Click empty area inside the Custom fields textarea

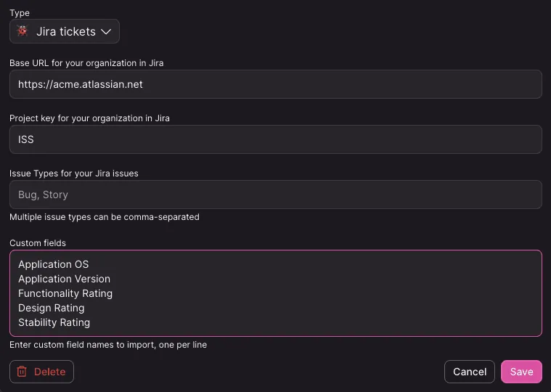(317, 293)
